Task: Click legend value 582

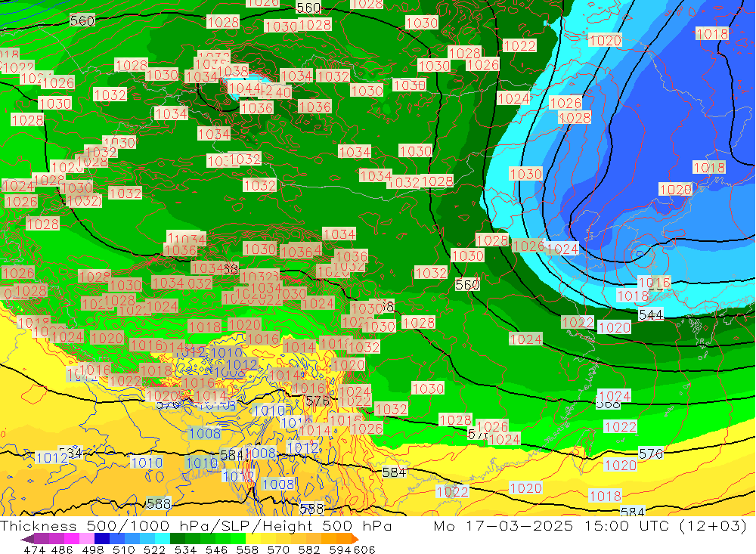Action: 309,549
